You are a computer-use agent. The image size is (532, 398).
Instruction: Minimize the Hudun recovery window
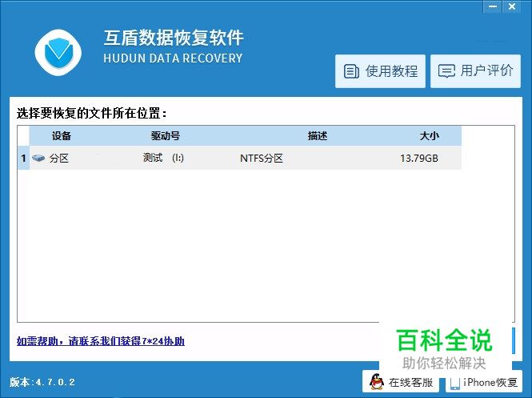click(493, 6)
